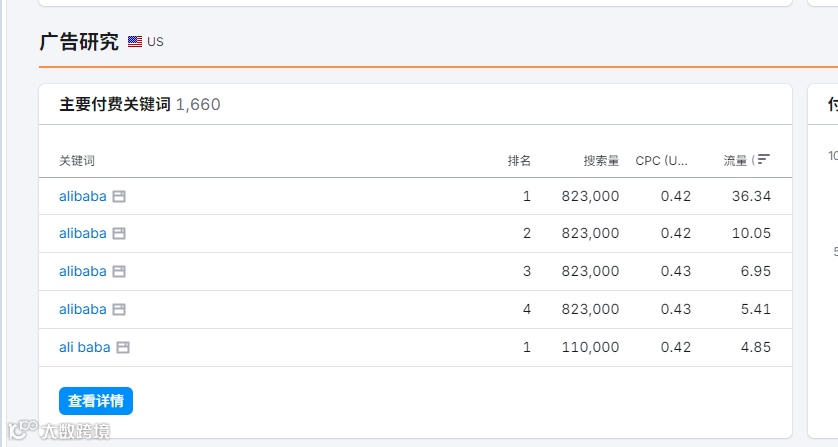Open SERP snapshot icon for rank 1 alibaba

click(x=119, y=196)
